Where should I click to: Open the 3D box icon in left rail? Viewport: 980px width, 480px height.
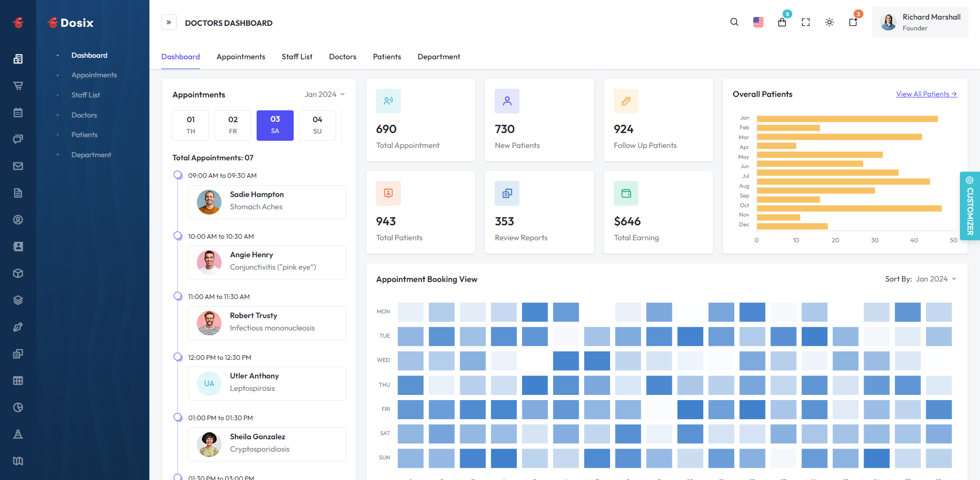(x=18, y=273)
